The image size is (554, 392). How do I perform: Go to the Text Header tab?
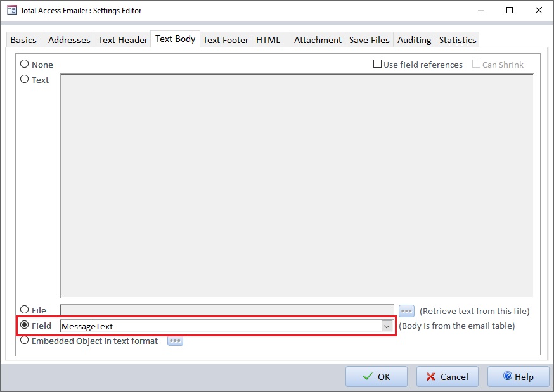point(123,40)
